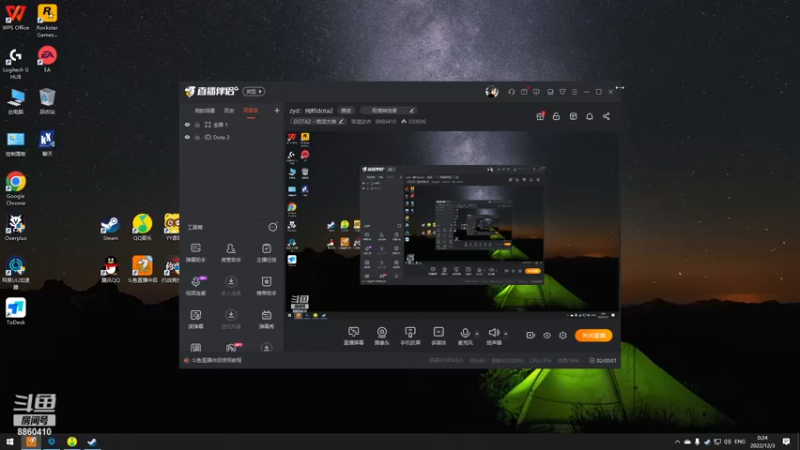Hide the 全屏 1 source with its eye
This screenshot has width=800, height=450.
[187, 124]
